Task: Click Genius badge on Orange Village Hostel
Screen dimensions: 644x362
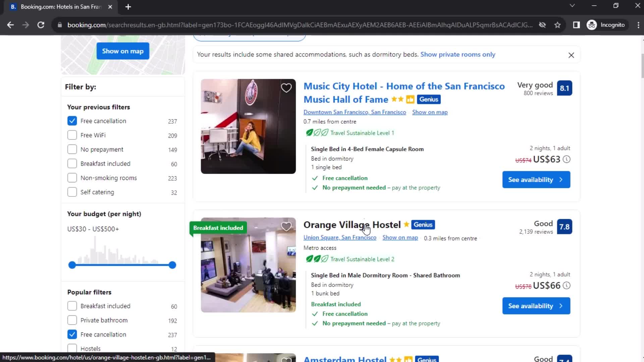Action: (423, 225)
